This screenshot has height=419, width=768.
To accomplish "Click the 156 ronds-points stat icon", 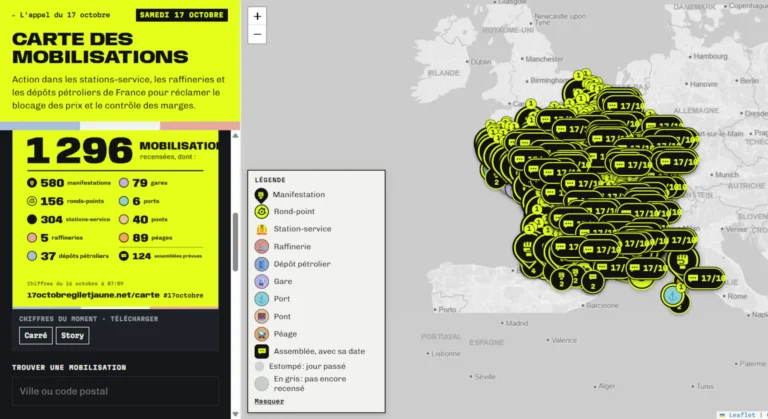I will click(x=32, y=201).
